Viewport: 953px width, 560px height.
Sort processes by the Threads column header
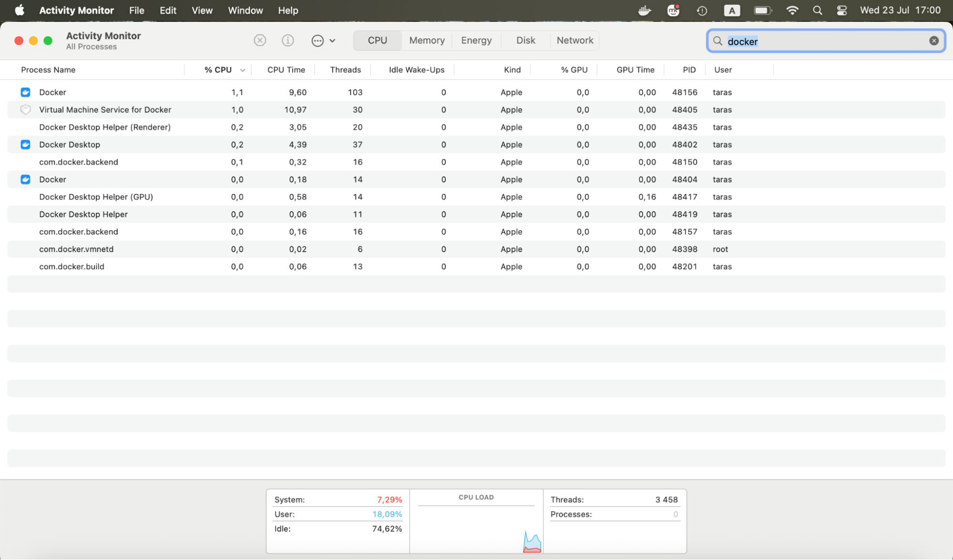344,70
